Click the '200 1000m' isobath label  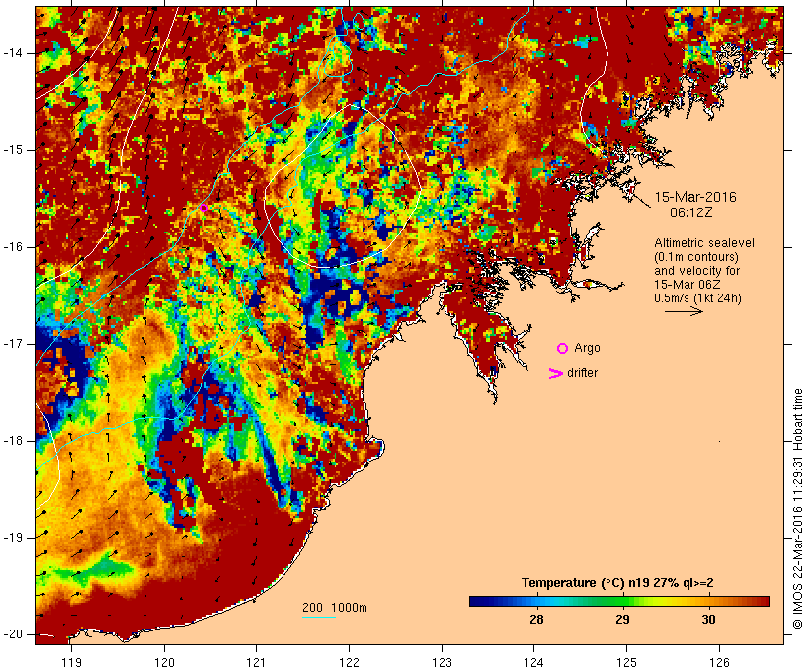(335, 608)
